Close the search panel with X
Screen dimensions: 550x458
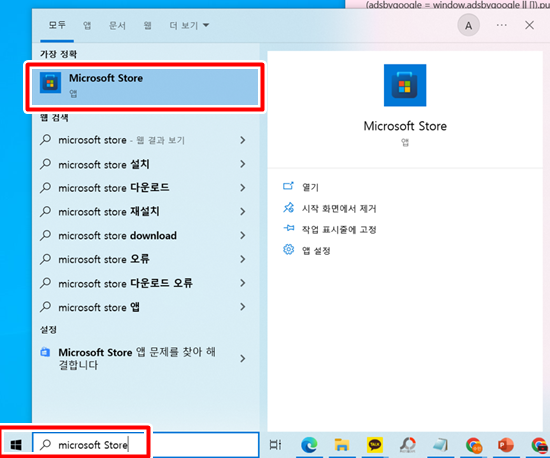click(529, 25)
